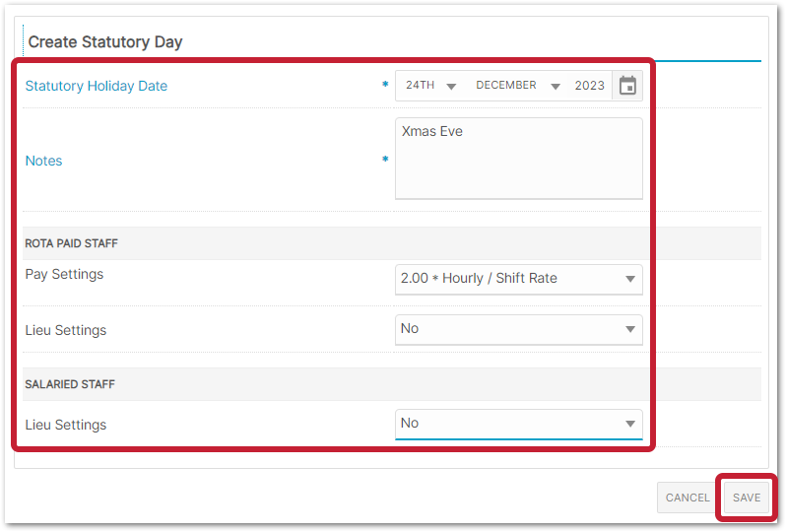Click the SALARIED STAFF section header
The width and height of the screenshot is (786, 532).
pos(70,384)
